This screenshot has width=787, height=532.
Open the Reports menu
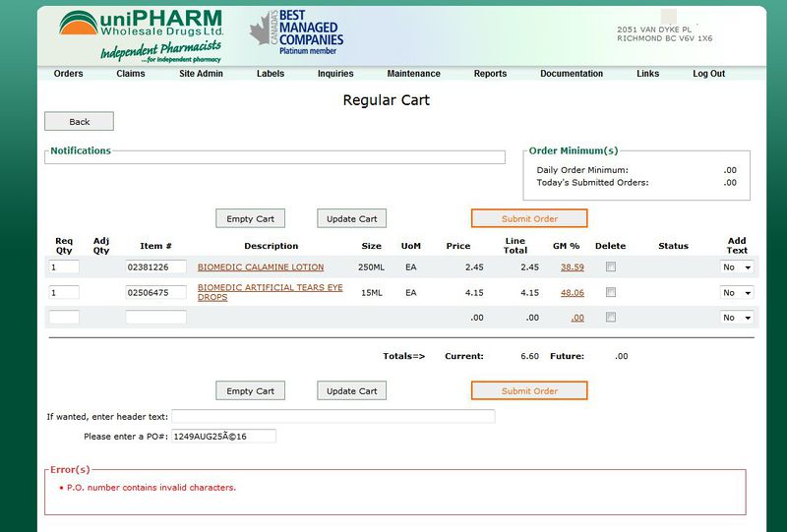coord(490,74)
